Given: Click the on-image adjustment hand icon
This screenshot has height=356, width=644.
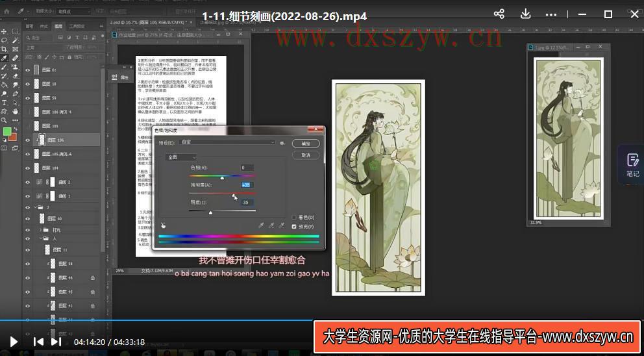Looking at the screenshot, I should [x=163, y=225].
